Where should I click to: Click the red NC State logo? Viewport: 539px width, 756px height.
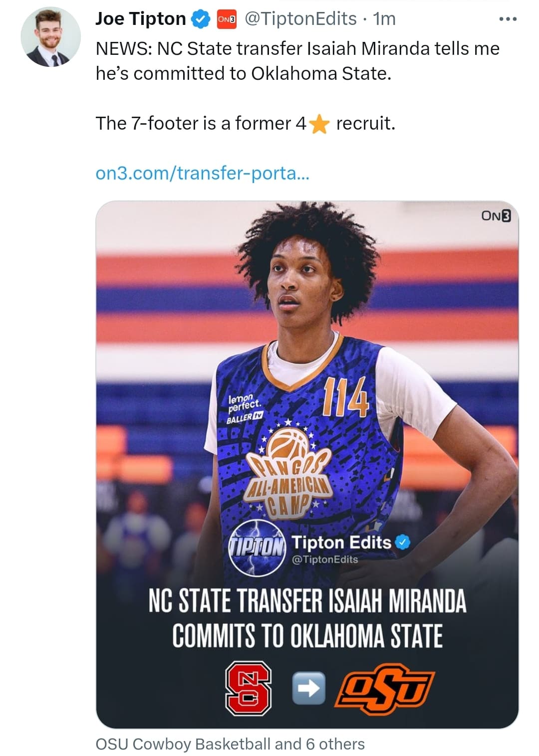248,688
